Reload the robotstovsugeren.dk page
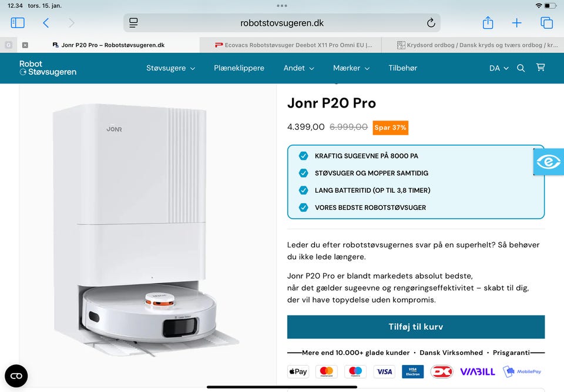The height and width of the screenshot is (392, 564). tap(431, 23)
